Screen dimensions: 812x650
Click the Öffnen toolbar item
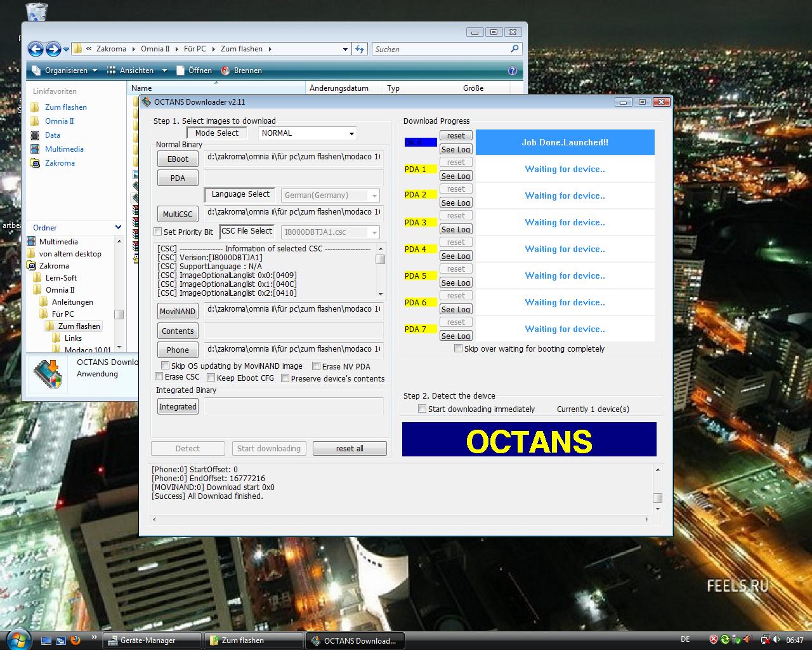click(x=193, y=70)
